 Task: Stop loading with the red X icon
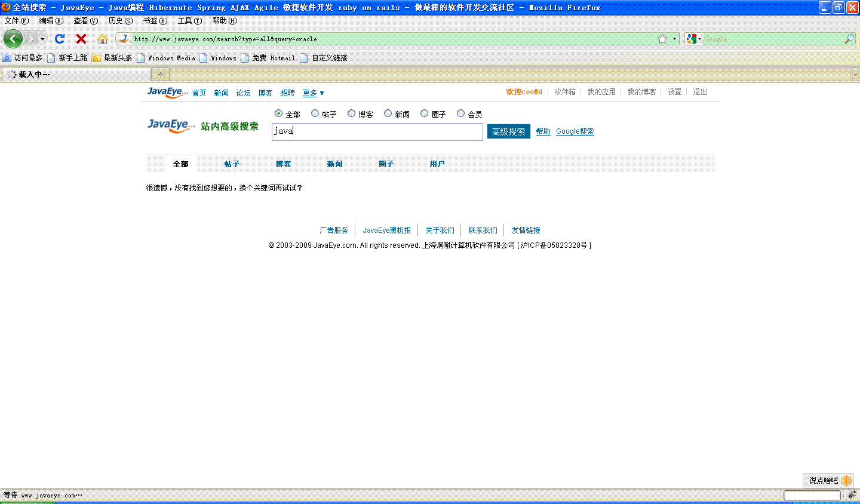point(81,39)
